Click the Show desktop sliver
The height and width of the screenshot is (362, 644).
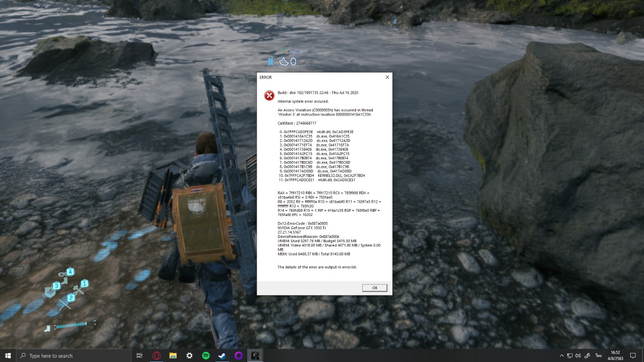(x=643, y=356)
